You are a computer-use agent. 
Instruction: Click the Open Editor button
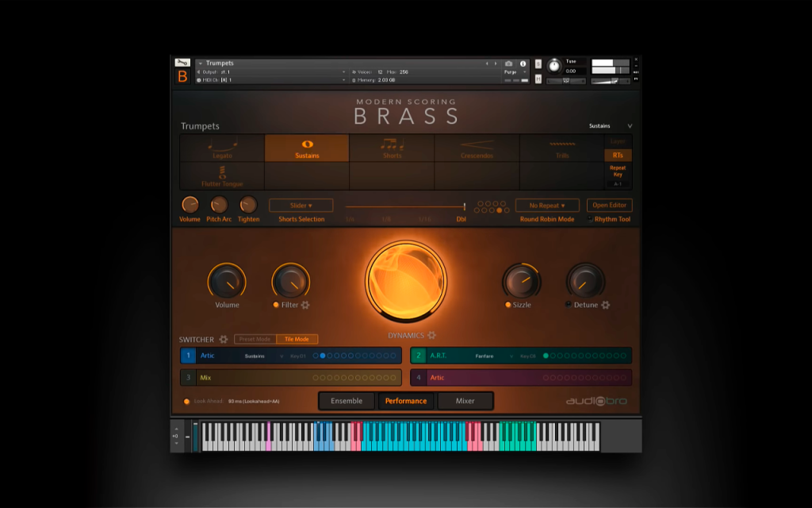(610, 206)
